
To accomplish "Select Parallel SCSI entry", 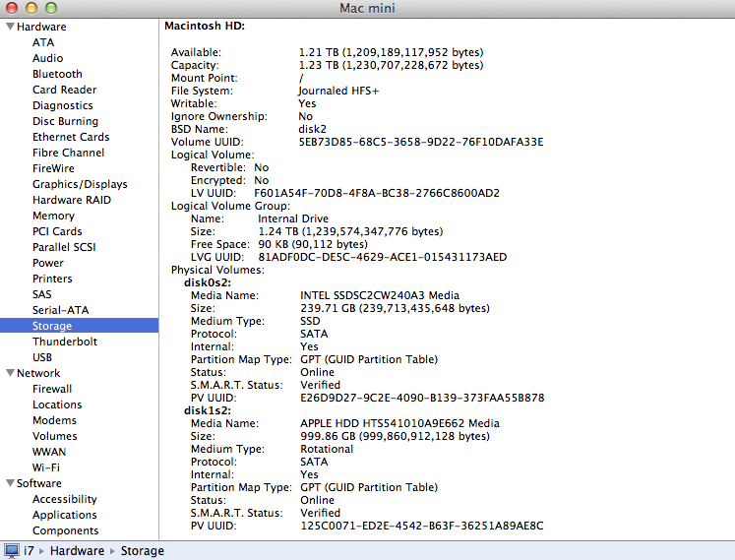I will [64, 247].
